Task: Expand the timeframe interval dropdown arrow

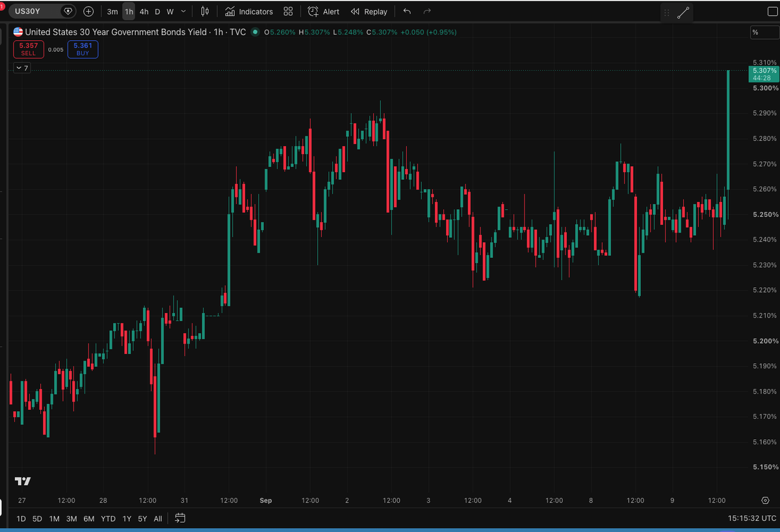Action: (184, 11)
